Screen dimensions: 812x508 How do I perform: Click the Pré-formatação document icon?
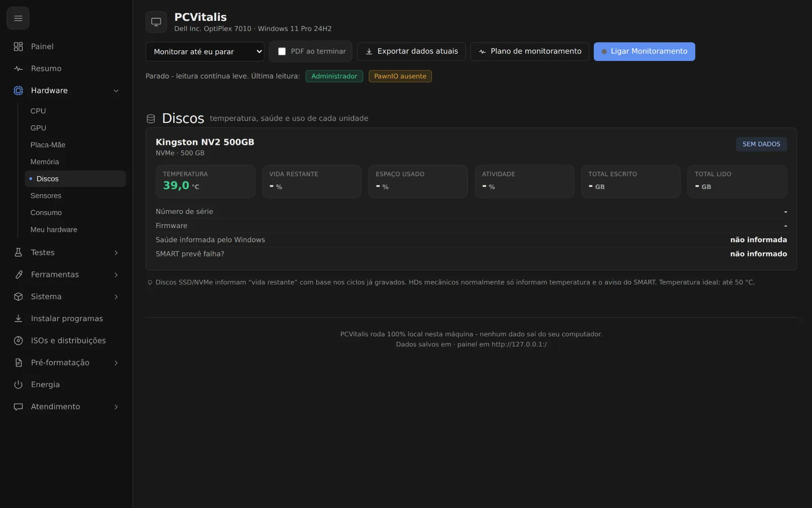click(x=18, y=363)
